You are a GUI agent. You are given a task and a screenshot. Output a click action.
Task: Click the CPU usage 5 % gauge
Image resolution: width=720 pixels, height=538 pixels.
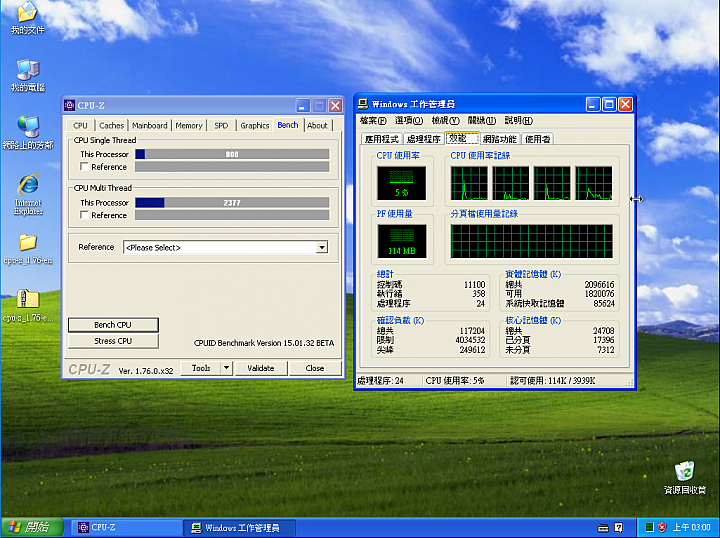pos(401,183)
